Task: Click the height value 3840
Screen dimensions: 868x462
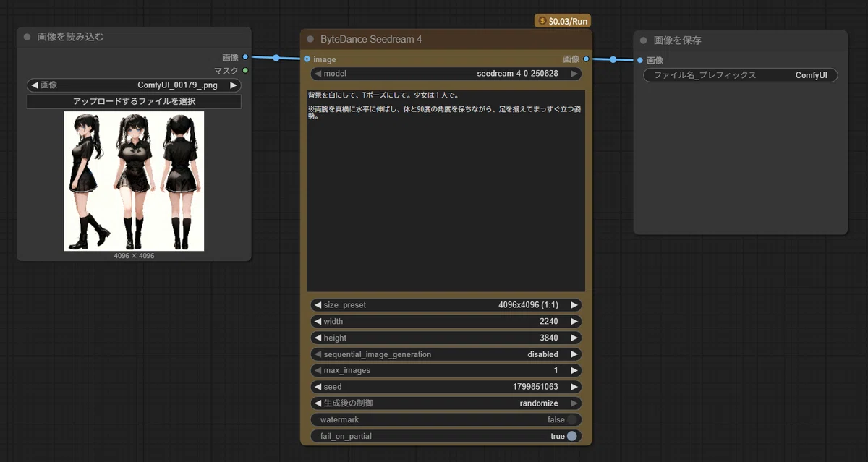Action: click(x=548, y=338)
